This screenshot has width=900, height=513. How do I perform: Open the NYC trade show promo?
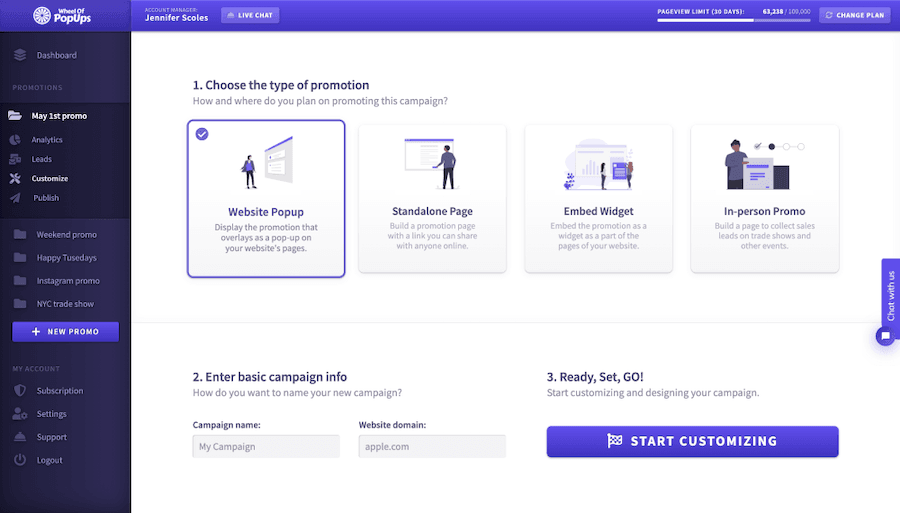pos(65,304)
